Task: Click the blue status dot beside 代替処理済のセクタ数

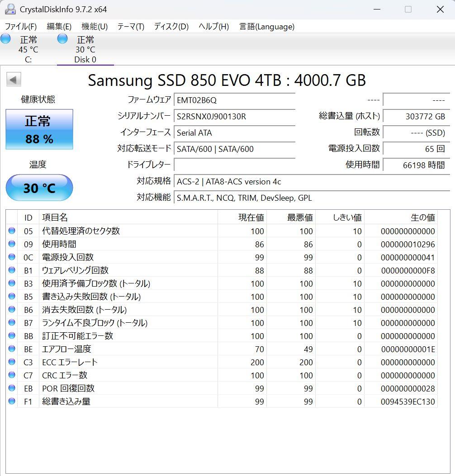Action: point(11,231)
